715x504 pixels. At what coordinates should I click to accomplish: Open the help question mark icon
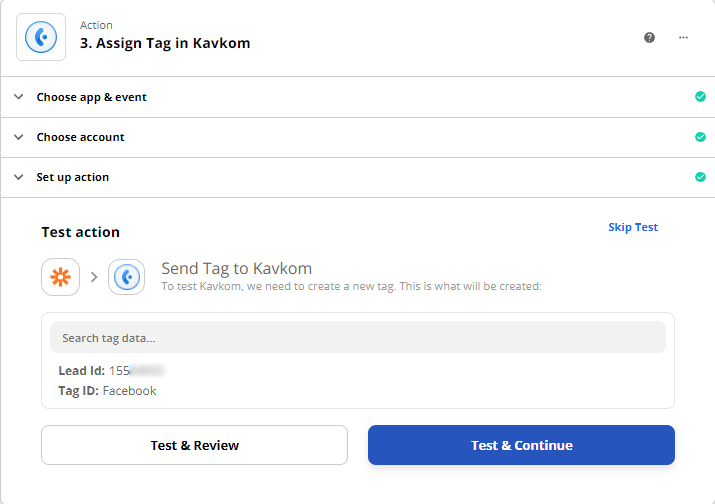click(650, 37)
